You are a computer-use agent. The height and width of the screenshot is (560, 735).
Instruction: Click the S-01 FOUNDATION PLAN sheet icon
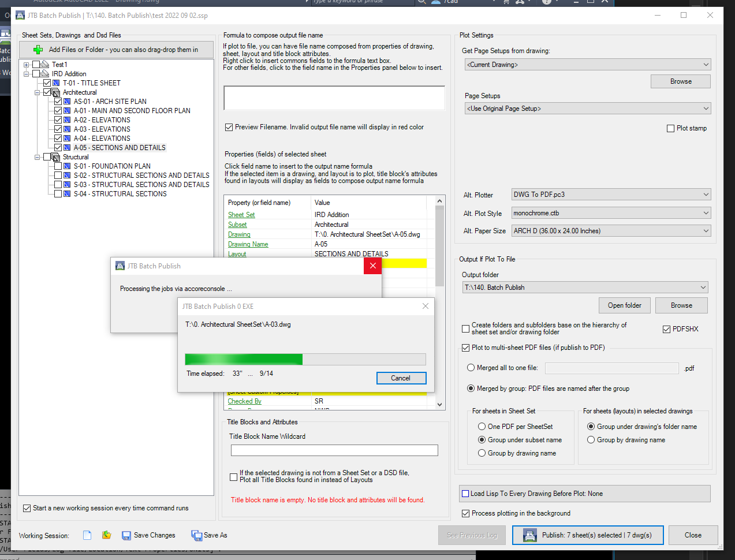[x=67, y=166]
